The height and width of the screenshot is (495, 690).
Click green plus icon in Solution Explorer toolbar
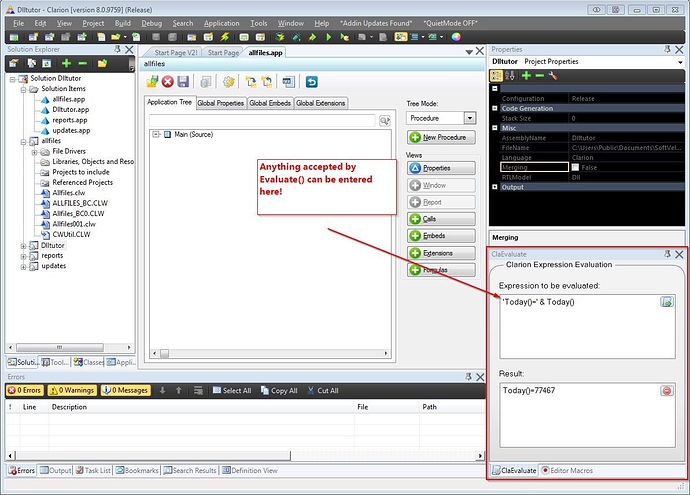(x=66, y=63)
